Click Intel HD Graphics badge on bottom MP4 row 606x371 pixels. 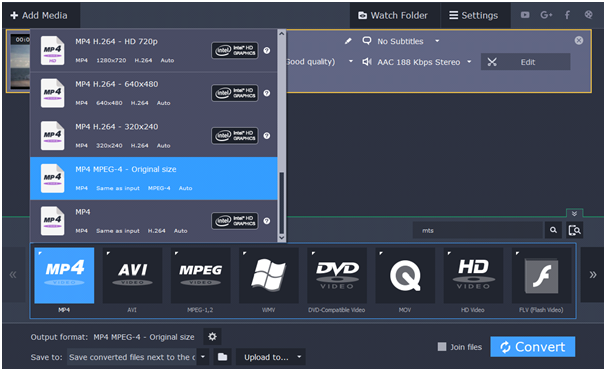pyautogui.click(x=235, y=221)
